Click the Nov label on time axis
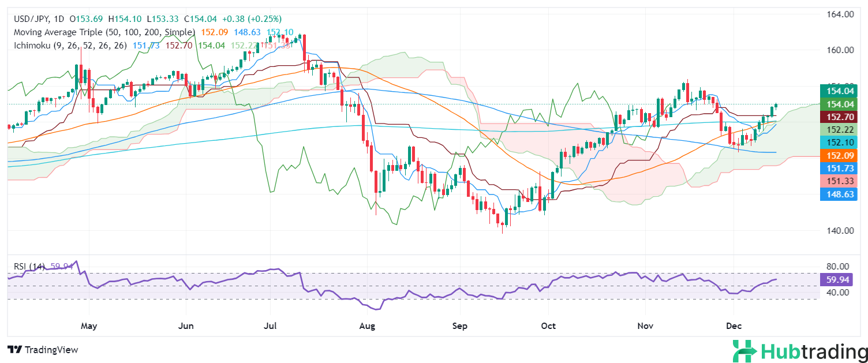The width and height of the screenshot is (868, 363). click(645, 326)
